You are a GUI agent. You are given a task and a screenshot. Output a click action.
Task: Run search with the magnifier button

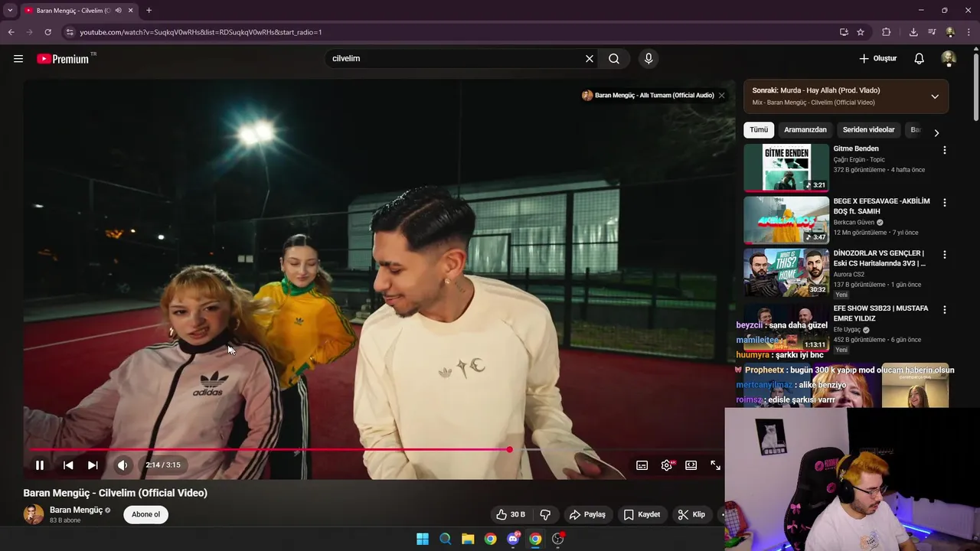(614, 58)
